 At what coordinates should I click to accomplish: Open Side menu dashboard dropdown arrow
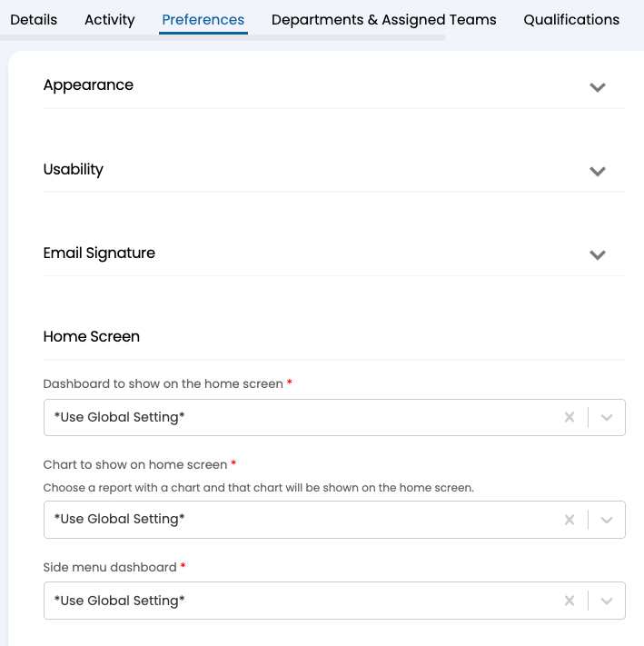pyautogui.click(x=608, y=601)
